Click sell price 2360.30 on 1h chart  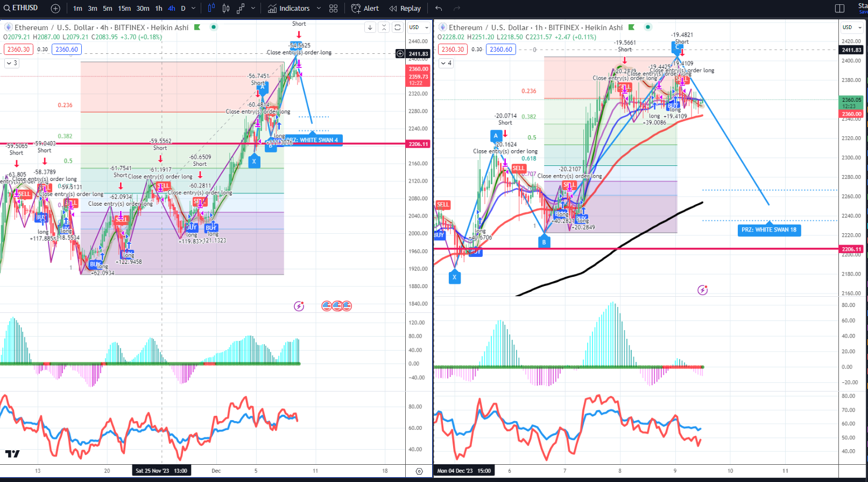[453, 49]
